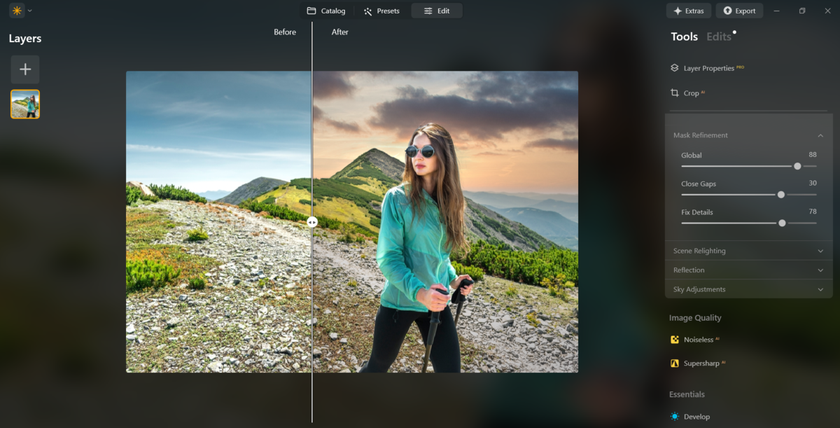Expand the Sky Adjustments section
The height and width of the screenshot is (428, 840).
pyautogui.click(x=820, y=289)
